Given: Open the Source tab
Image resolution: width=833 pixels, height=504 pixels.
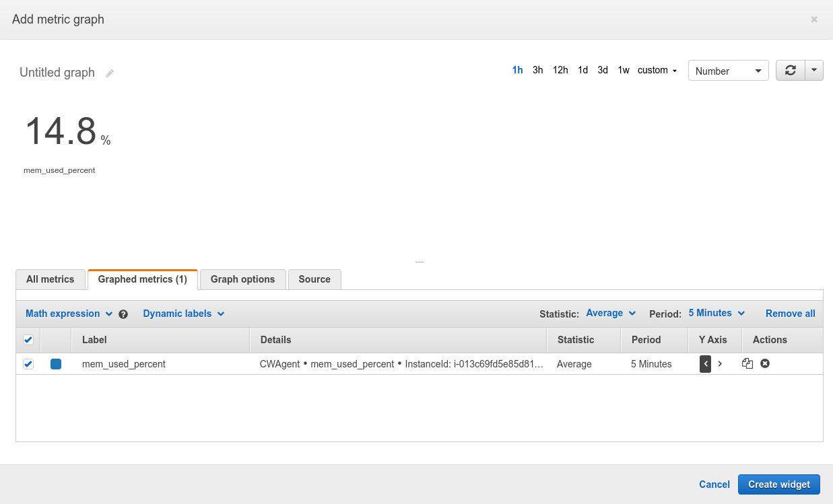Looking at the screenshot, I should tap(314, 279).
